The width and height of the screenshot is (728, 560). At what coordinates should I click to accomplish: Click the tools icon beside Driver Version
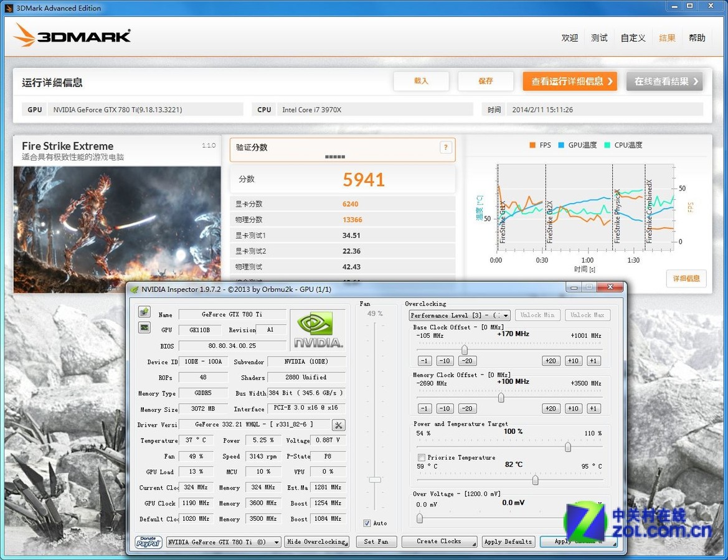click(338, 424)
